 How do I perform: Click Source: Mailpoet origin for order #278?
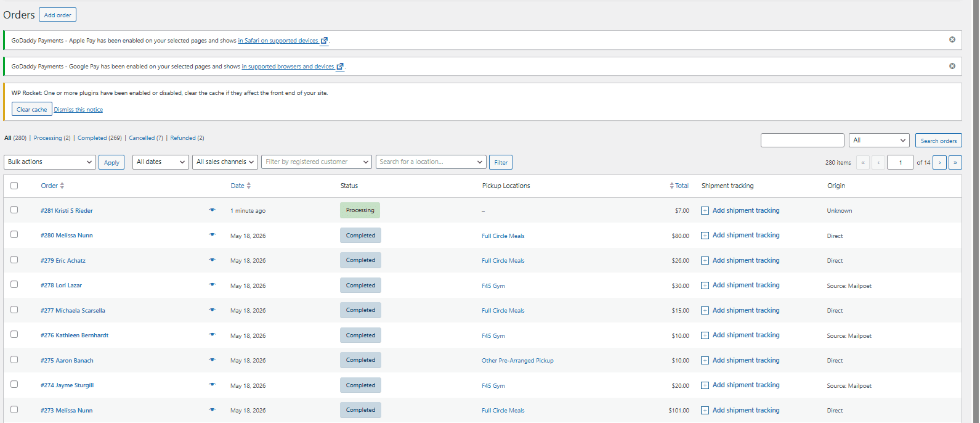click(849, 286)
